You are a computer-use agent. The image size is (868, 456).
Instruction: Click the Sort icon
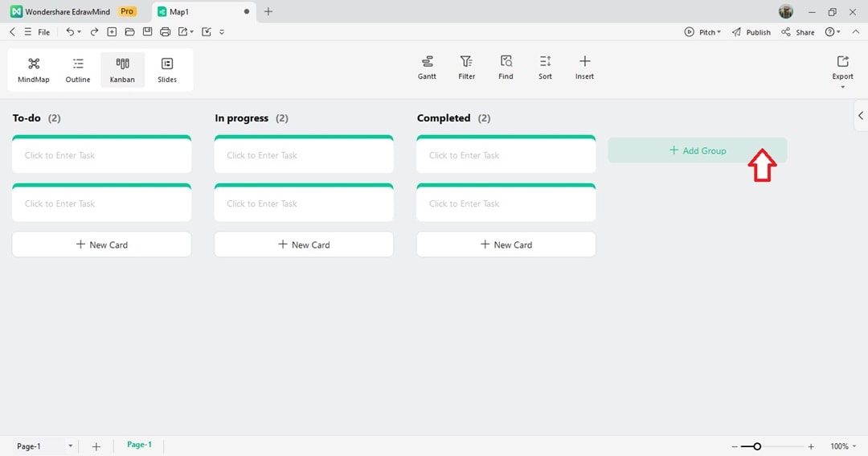545,68
